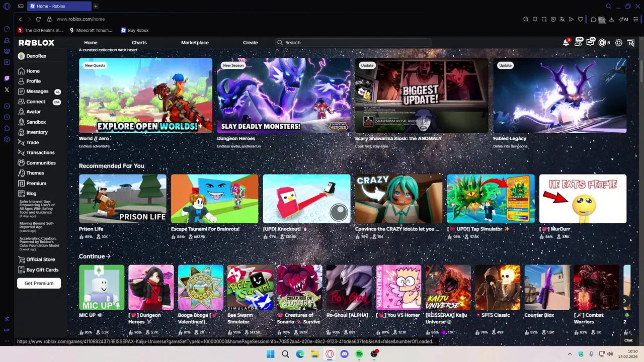Open Themes in left sidebar

tap(35, 173)
